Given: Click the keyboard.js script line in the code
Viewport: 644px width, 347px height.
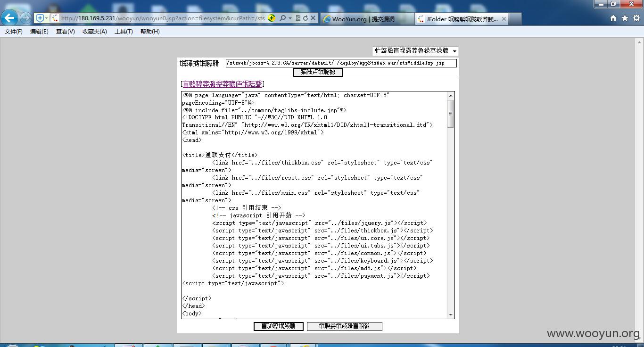Looking at the screenshot, I should pos(322,261).
